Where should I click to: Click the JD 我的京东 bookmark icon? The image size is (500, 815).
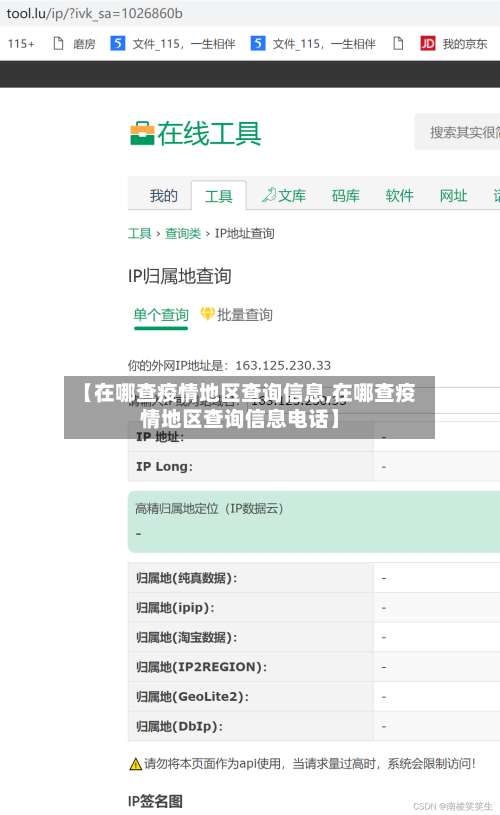(428, 43)
